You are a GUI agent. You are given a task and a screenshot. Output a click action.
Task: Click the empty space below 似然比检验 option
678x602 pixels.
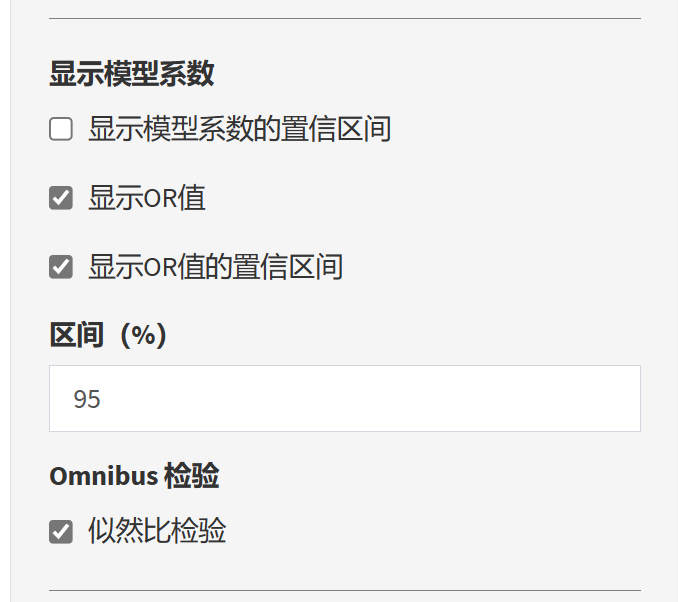click(x=344, y=564)
